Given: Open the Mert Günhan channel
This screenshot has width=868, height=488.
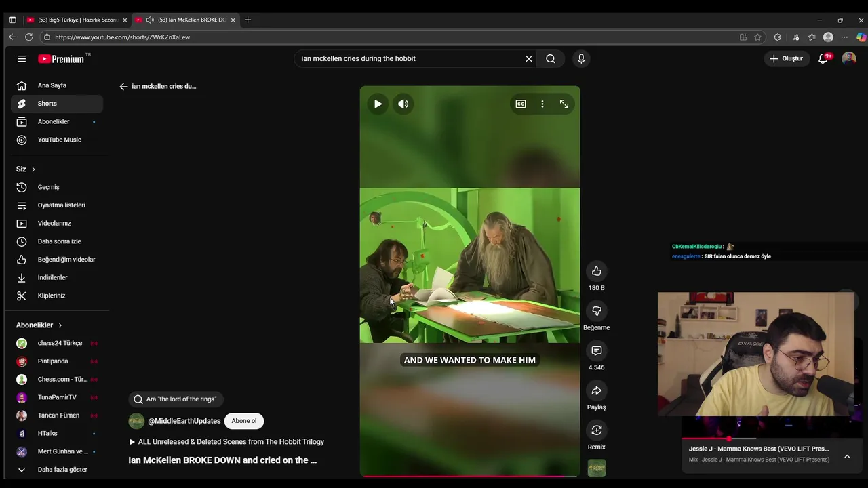Looking at the screenshot, I should coord(57,451).
